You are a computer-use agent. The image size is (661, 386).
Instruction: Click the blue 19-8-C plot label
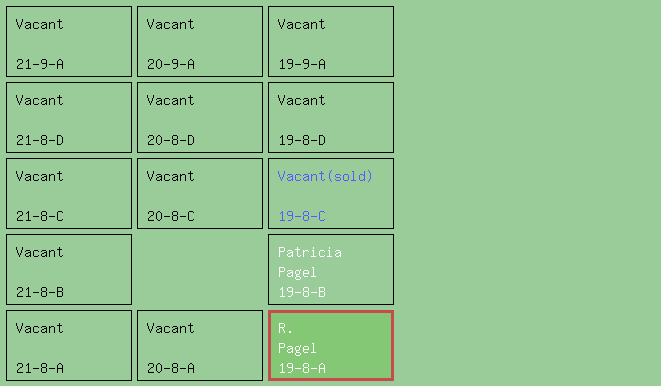tap(302, 216)
